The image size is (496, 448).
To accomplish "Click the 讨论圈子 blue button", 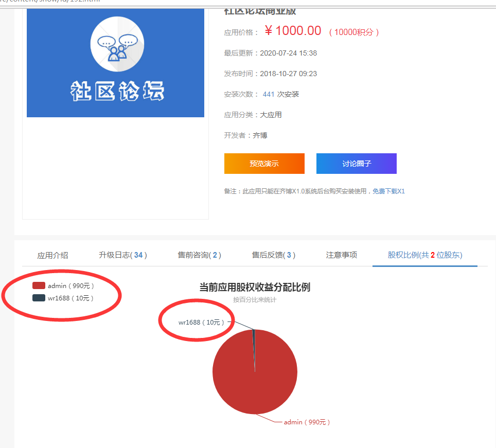I will [356, 164].
